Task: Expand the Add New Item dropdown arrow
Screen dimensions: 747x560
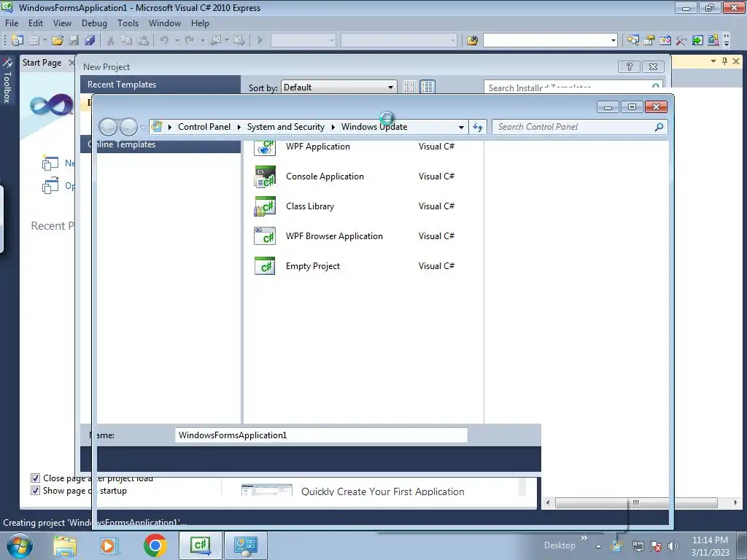Action: [44, 41]
